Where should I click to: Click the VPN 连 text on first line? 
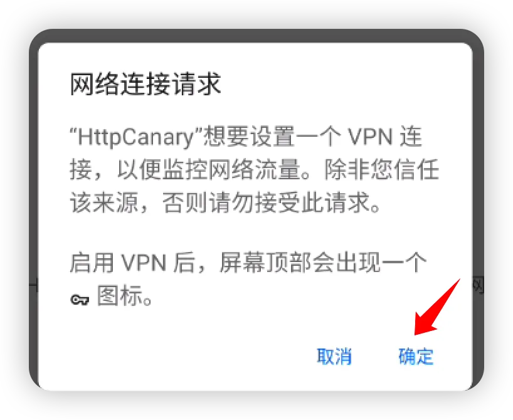384,137
